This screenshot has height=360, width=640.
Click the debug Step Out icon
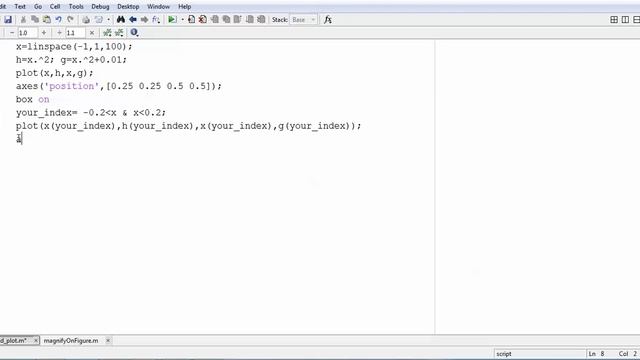point(238,20)
